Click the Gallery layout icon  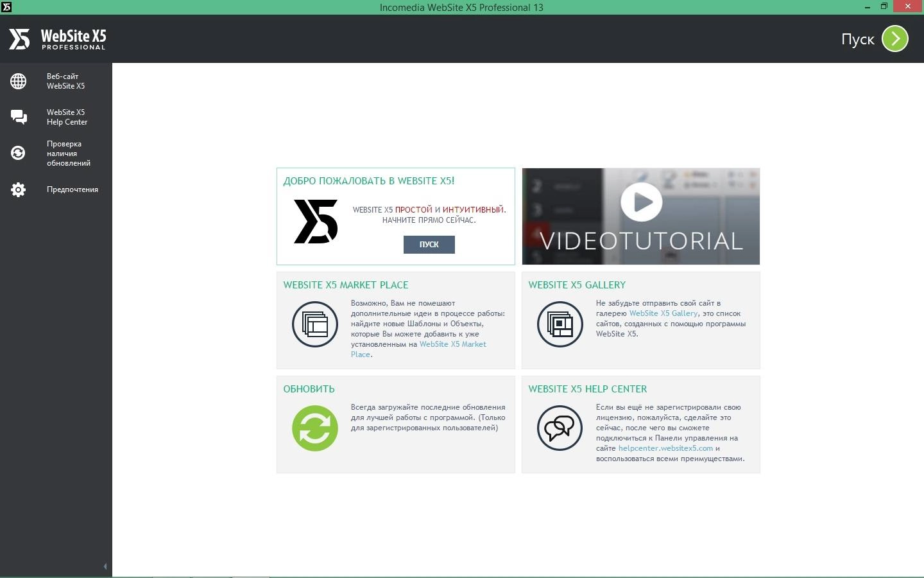(560, 324)
